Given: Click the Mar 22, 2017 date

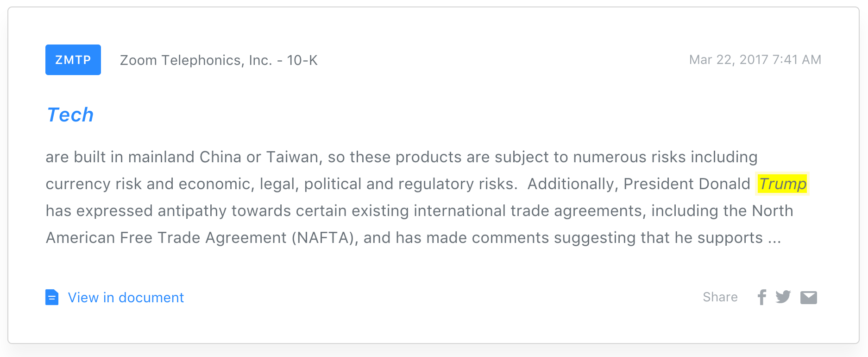Looking at the screenshot, I should (728, 60).
